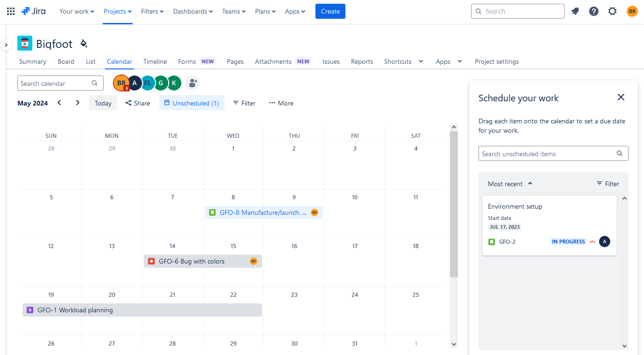This screenshot has width=644, height=355.
Task: Click the GFO-2 story type icon
Action: 492,242
